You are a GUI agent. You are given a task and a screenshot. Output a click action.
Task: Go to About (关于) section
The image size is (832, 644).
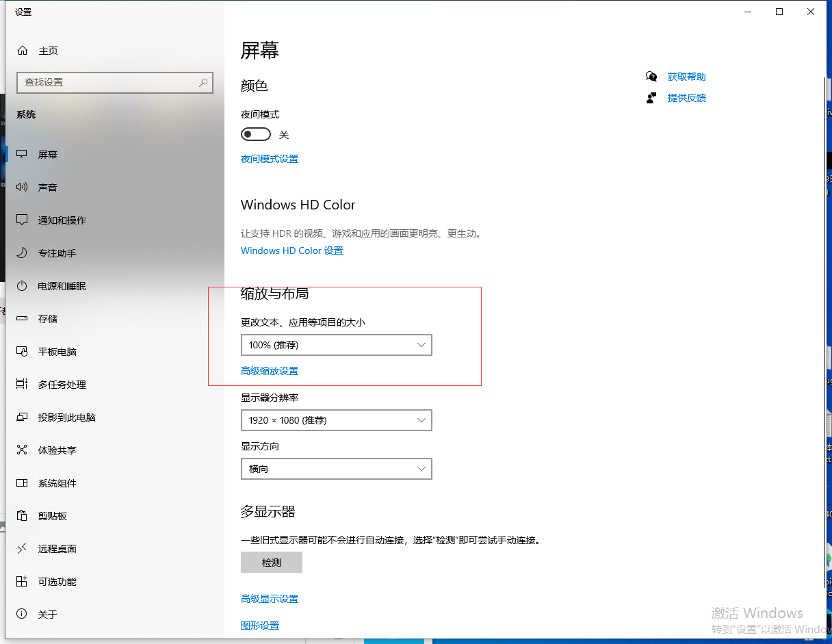[47, 615]
